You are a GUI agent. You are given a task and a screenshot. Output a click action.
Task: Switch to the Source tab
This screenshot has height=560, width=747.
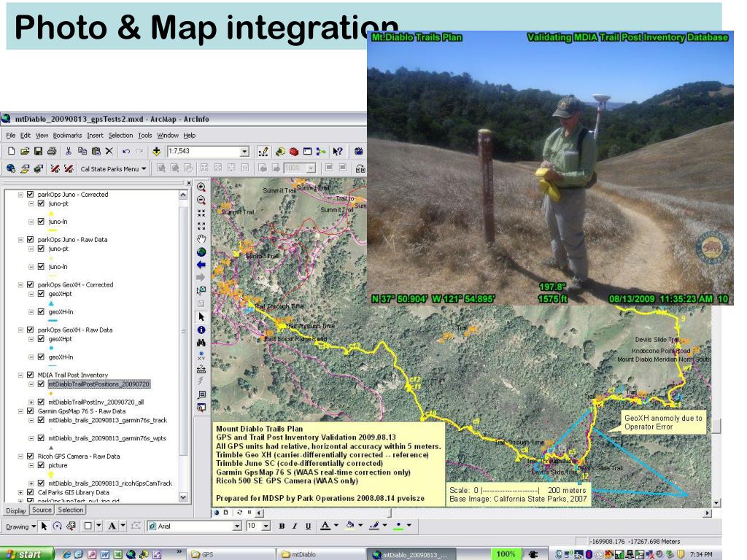tap(42, 510)
